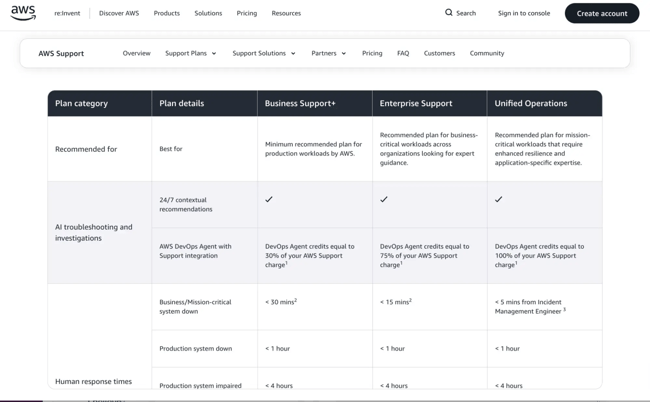
Task: Click Sign in to console link
Action: [x=524, y=13]
